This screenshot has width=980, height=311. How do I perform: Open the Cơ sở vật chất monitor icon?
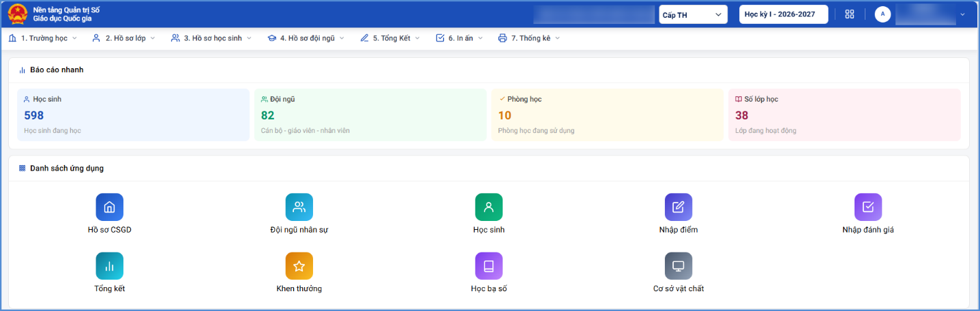pyautogui.click(x=679, y=266)
